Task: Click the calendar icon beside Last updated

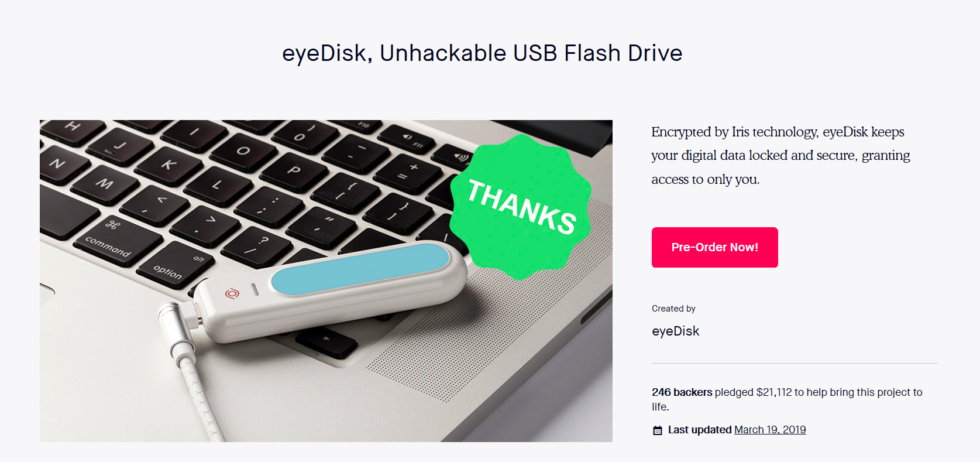Action: [x=658, y=430]
